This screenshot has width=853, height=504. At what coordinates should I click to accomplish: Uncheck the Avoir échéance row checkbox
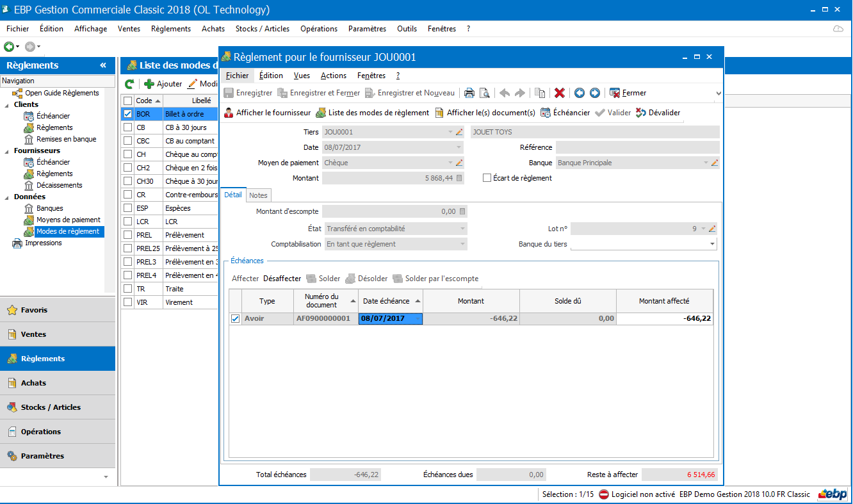(x=235, y=318)
